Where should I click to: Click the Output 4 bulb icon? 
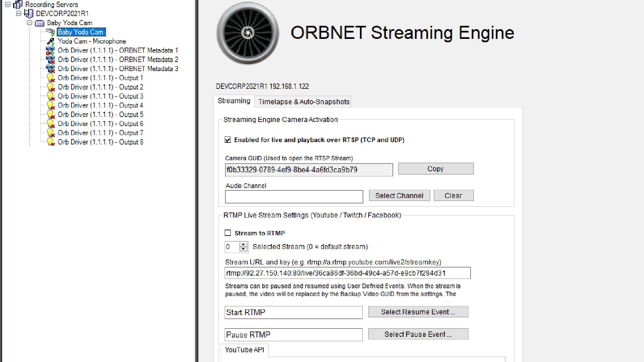(x=51, y=105)
